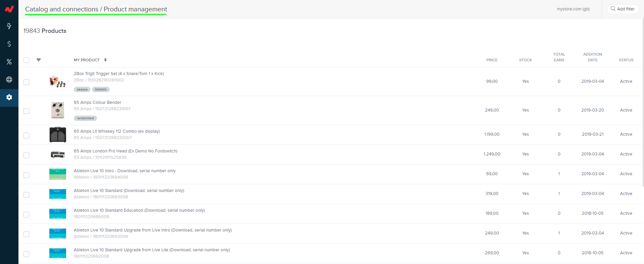Open the globe sidebar section
The height and width of the screenshot is (264, 644).
tap(9, 79)
